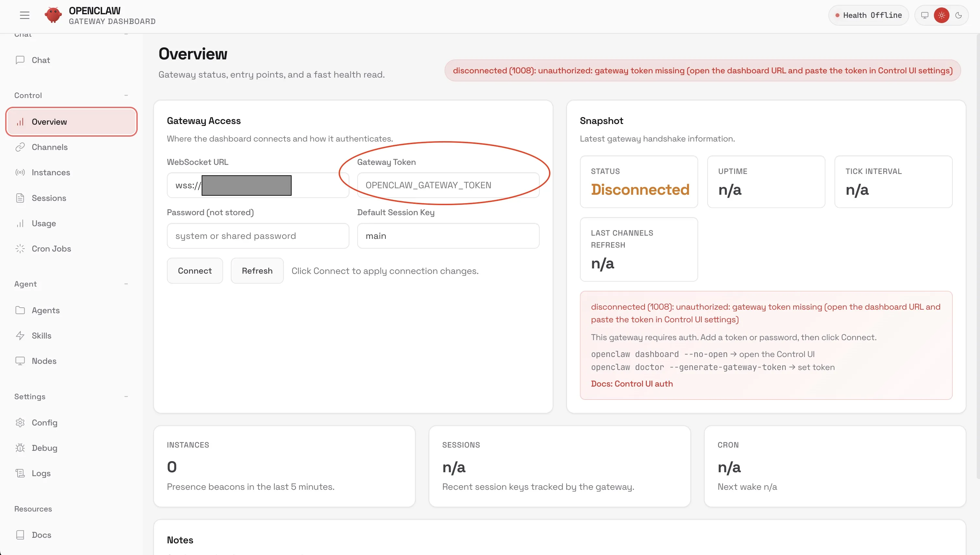Viewport: 980px width, 555px height.
Task: Open the Chat section
Action: 41,60
